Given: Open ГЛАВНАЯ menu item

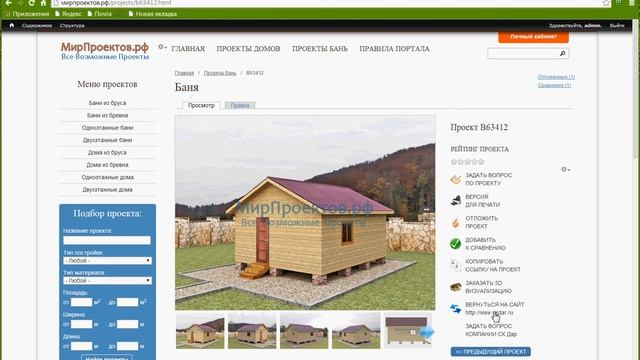Looking at the screenshot, I should click(188, 49).
